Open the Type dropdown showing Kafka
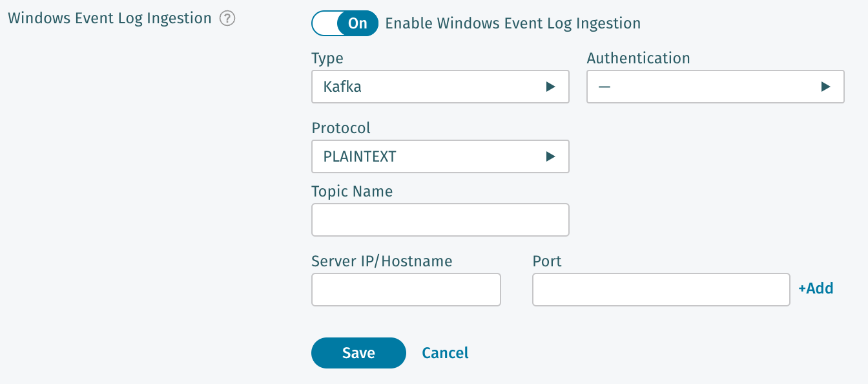 [439, 87]
